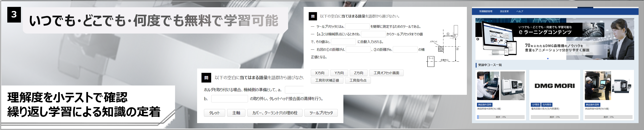
Task: Click blank a. after 機械側の準備として
Action: [294, 90]
